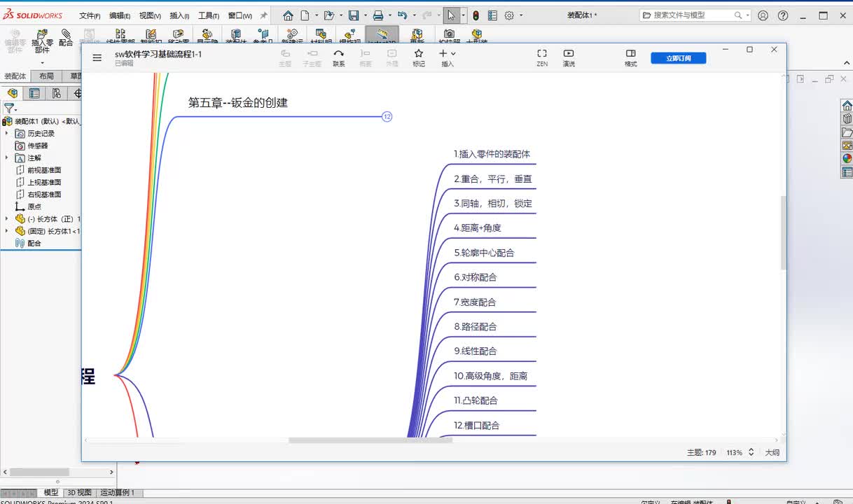Open the View Palette task pane icon

coord(847,146)
